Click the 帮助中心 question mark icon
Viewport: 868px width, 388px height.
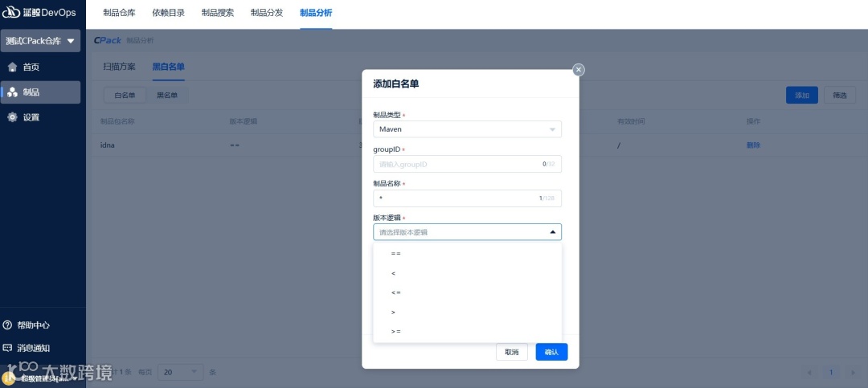point(7,325)
